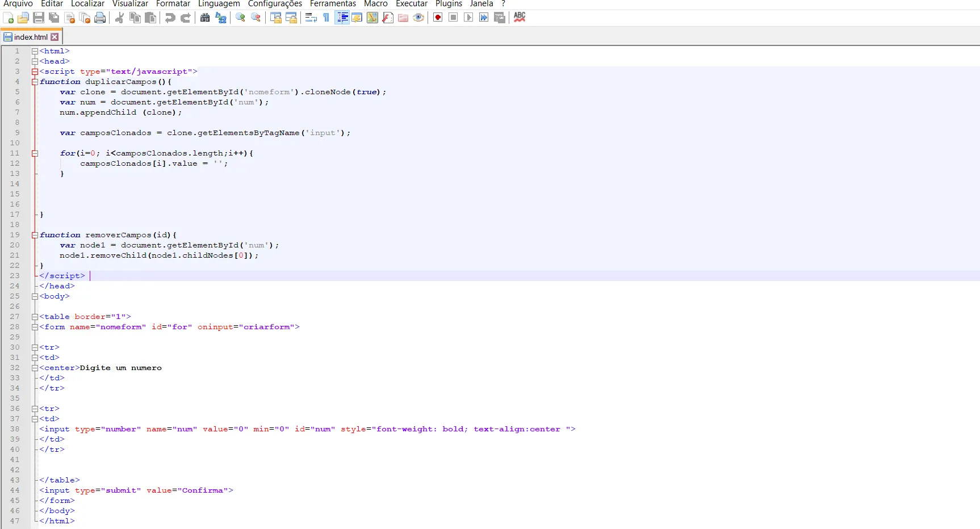Open the Linguagem menu
The image size is (980, 529).
[219, 4]
